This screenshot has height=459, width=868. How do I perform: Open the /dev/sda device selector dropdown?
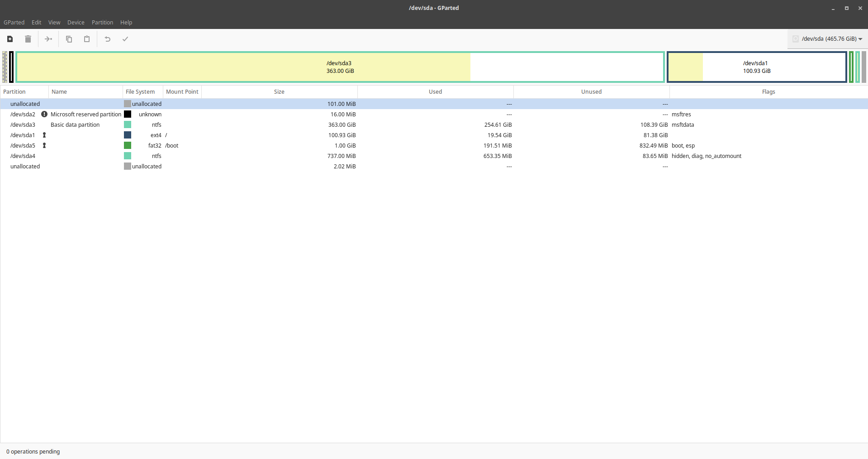pos(827,39)
